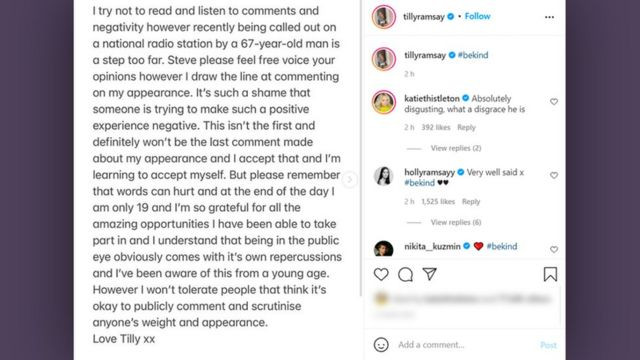The width and height of the screenshot is (640, 360).
Task: Open the three-dot more options menu
Action: (549, 17)
